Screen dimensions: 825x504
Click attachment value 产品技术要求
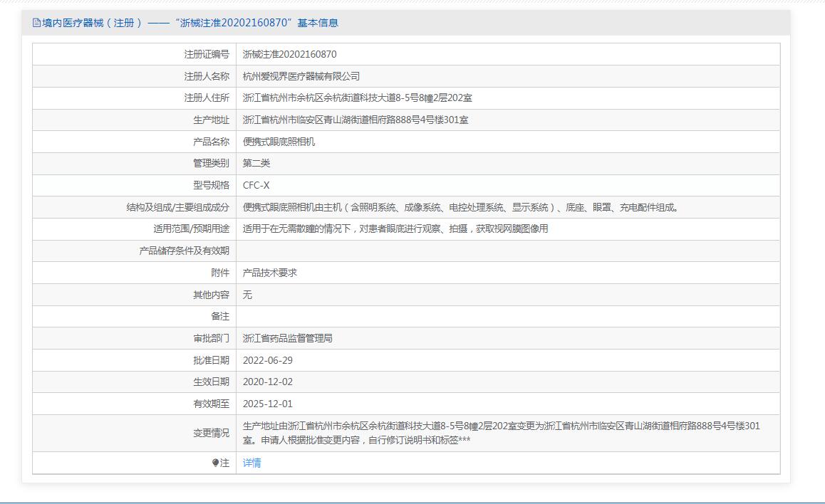point(269,273)
